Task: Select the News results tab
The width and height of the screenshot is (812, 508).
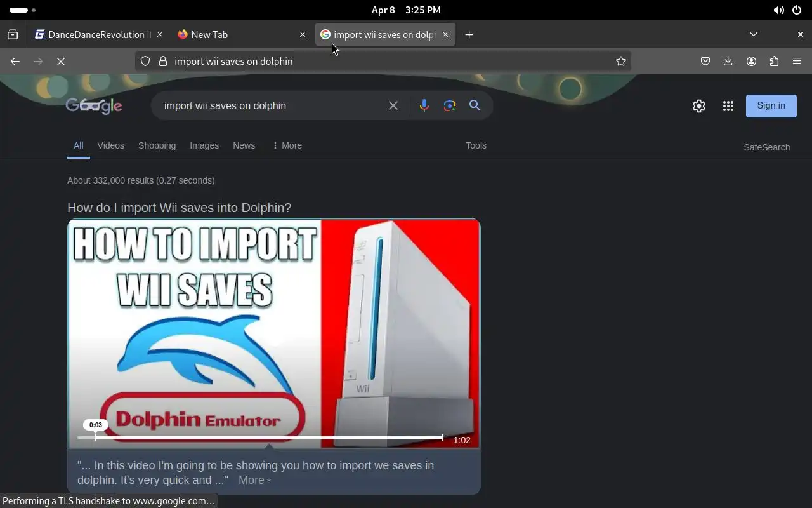Action: pos(244,145)
